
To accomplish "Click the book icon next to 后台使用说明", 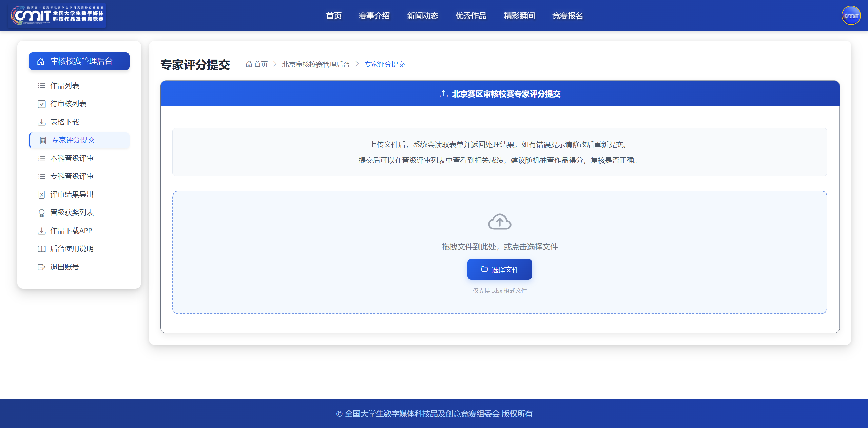I will [41, 249].
